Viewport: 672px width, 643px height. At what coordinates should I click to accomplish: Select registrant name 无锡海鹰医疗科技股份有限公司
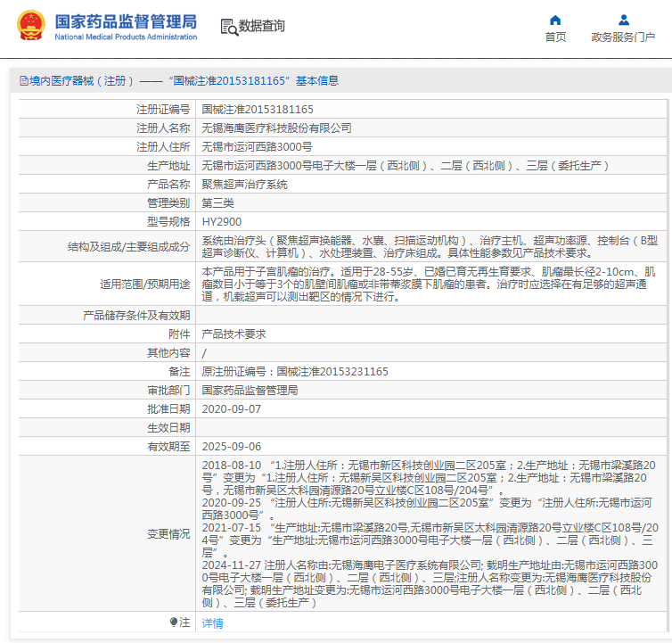pos(276,128)
